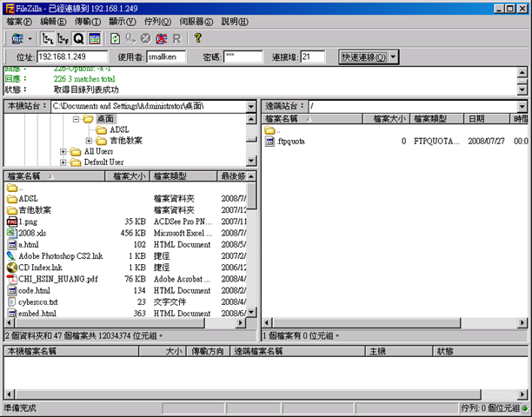This screenshot has width=532, height=417.
Task: Open the Site Manager toolbar icon
Action: pyautogui.click(x=17, y=38)
